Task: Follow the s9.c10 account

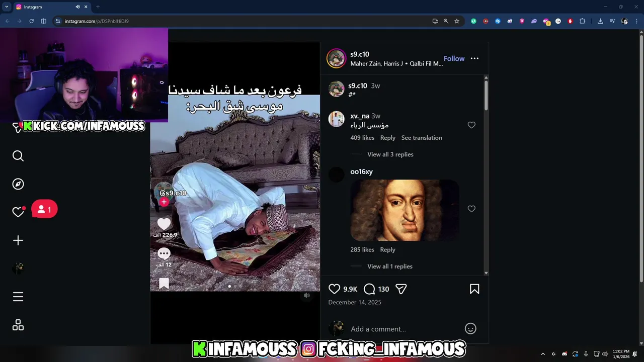Action: pyautogui.click(x=454, y=58)
